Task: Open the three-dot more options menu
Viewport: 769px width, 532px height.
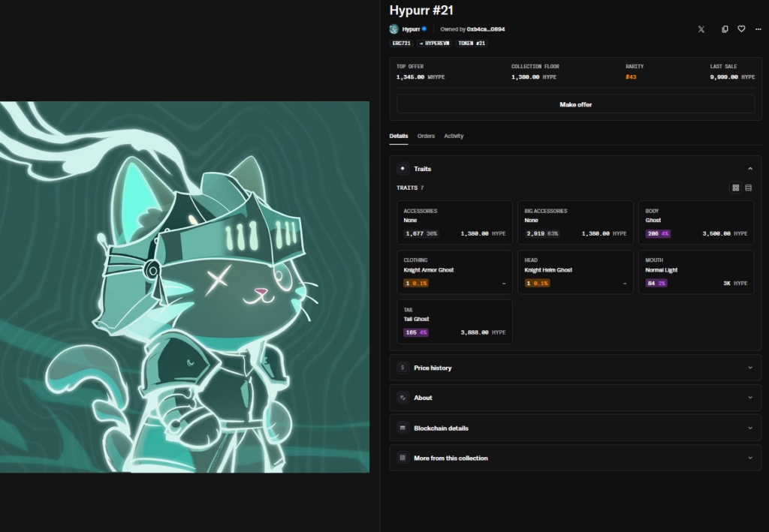Action: click(758, 29)
